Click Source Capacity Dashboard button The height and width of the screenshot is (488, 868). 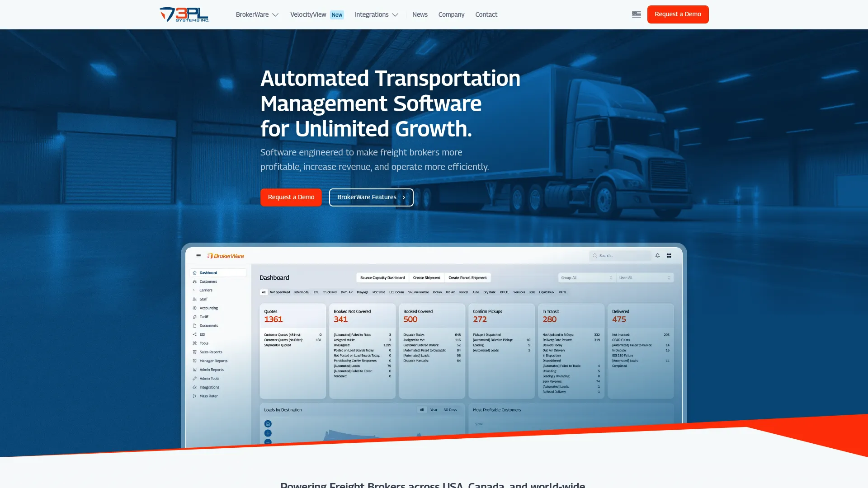pos(382,278)
